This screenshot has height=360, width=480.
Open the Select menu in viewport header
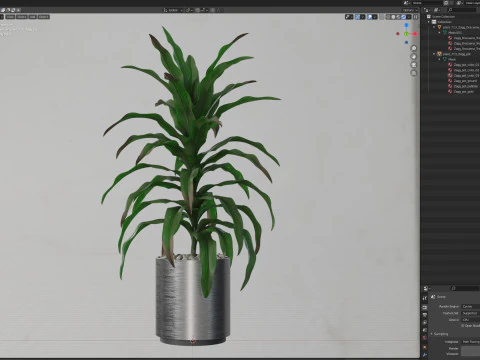tap(22, 17)
